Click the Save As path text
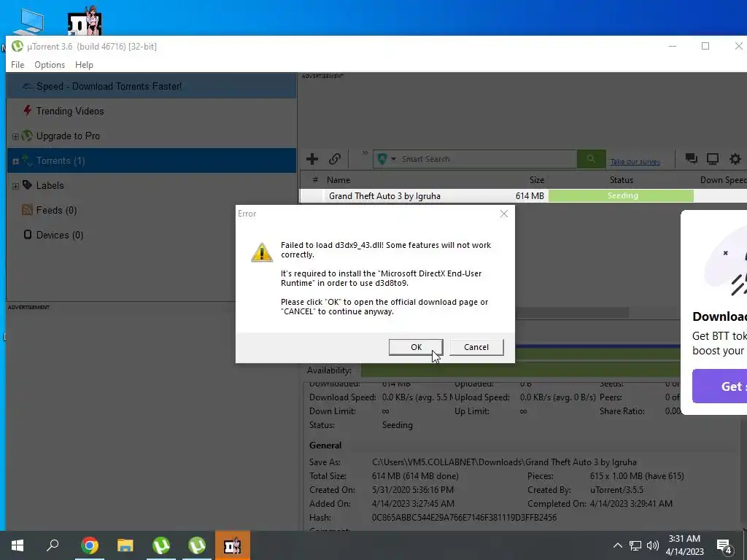The width and height of the screenshot is (747, 560). coord(504,462)
